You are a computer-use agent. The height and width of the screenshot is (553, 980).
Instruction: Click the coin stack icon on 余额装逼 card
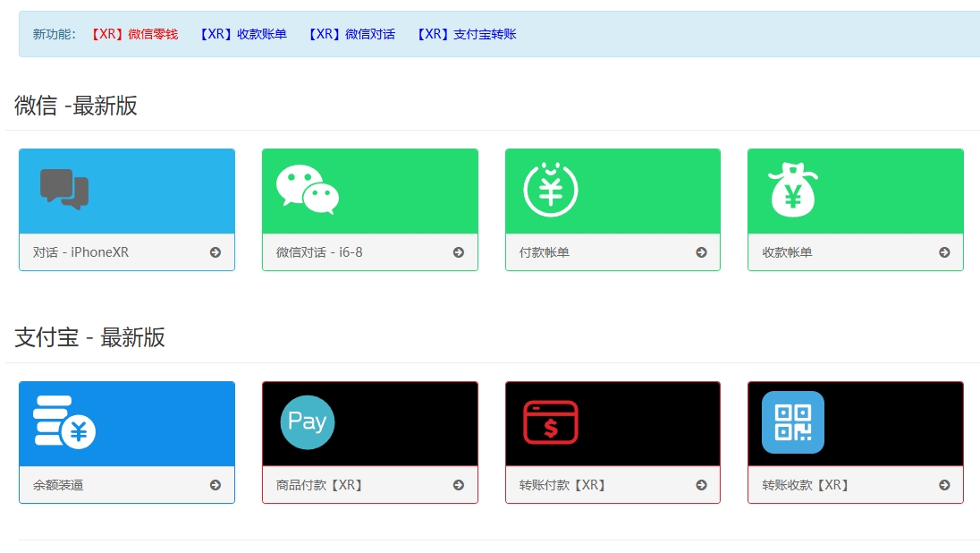pos(64,422)
